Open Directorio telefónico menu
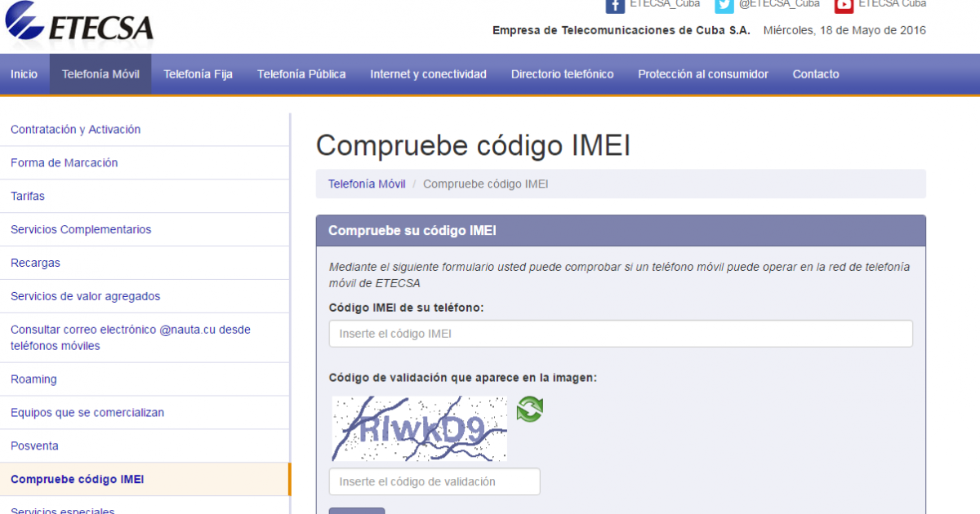The height and width of the screenshot is (514, 980). 563,74
